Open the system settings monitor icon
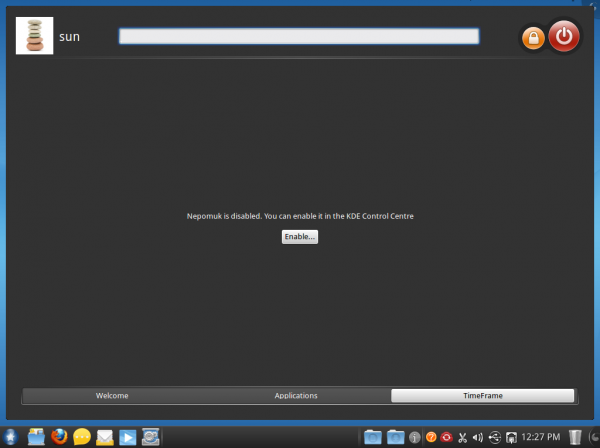Image resolution: width=600 pixels, height=448 pixels. [150, 437]
